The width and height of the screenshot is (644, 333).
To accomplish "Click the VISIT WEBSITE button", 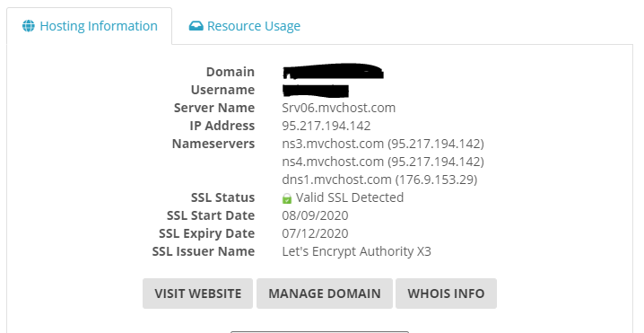I will click(197, 294).
